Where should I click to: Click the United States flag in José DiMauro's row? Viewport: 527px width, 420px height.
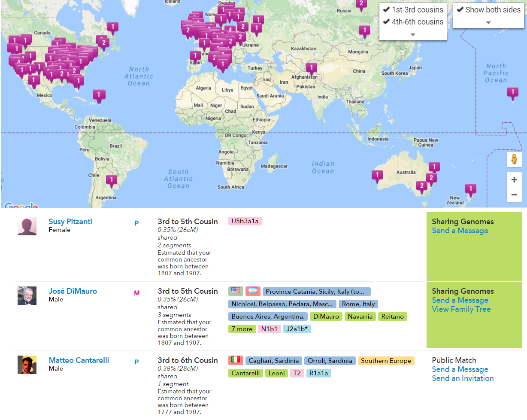coord(236,291)
